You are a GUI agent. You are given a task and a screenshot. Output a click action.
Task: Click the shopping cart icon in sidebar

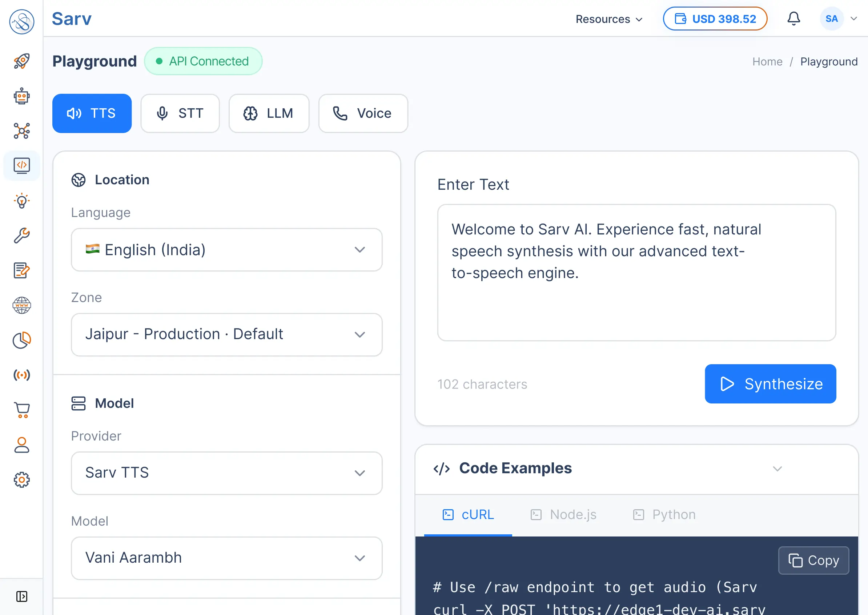click(21, 410)
